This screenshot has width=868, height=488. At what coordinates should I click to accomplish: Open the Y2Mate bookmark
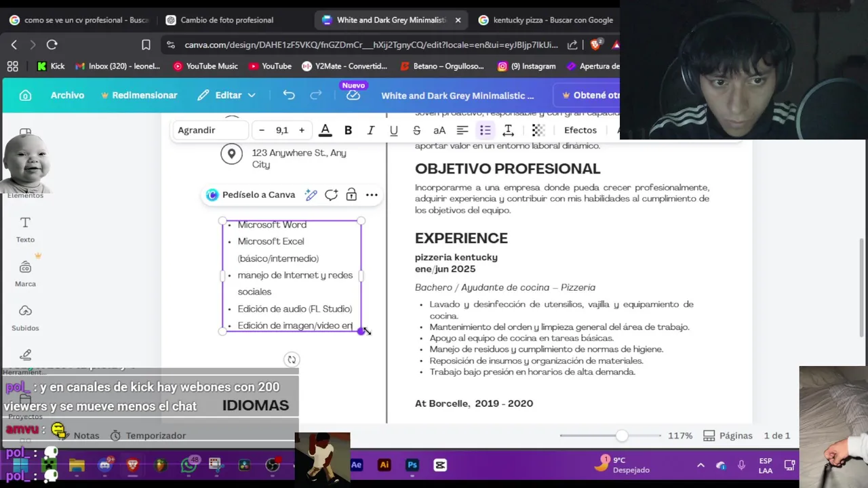(x=344, y=66)
